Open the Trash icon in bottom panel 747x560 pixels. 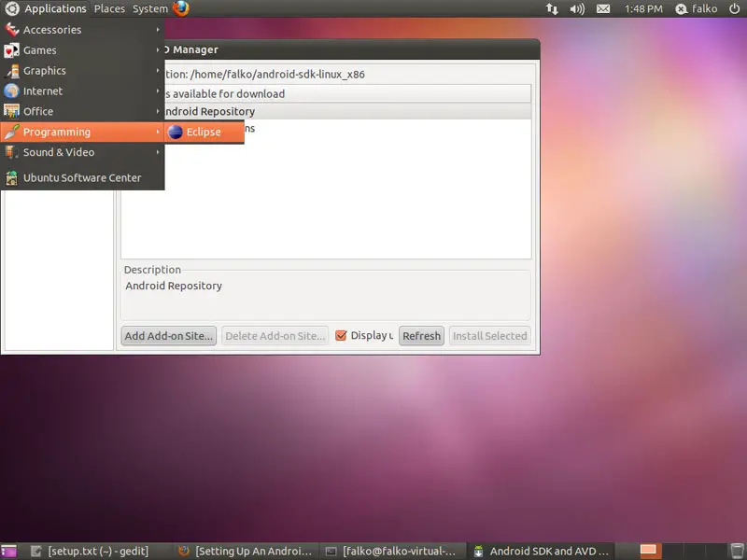coord(737,551)
